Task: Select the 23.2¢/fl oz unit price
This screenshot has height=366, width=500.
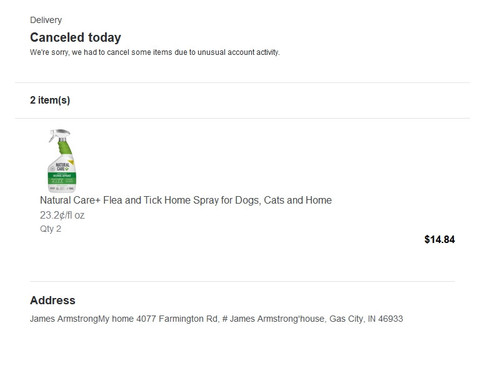Action: click(62, 215)
